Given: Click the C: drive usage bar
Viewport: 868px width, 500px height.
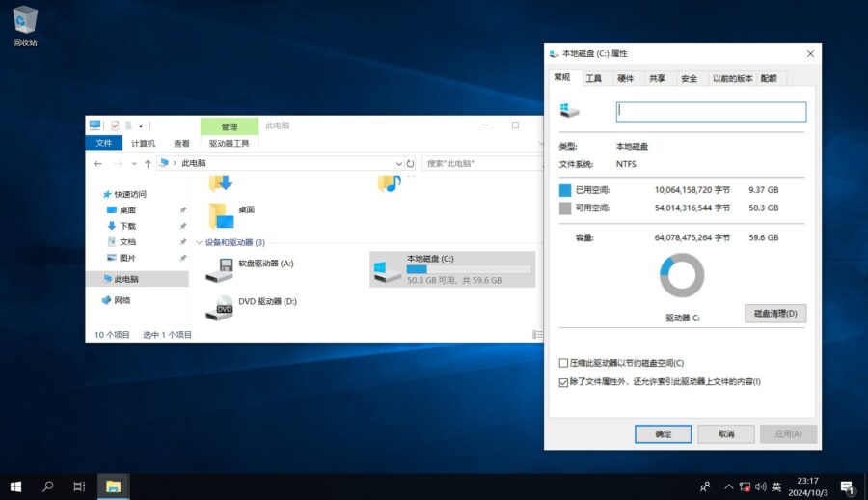Looking at the screenshot, I should click(x=469, y=269).
